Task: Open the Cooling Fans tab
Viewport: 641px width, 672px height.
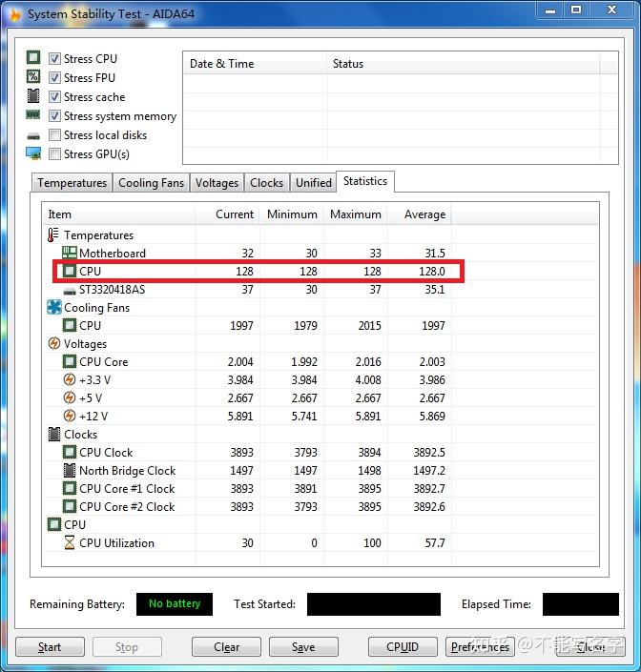Action: click(x=151, y=183)
